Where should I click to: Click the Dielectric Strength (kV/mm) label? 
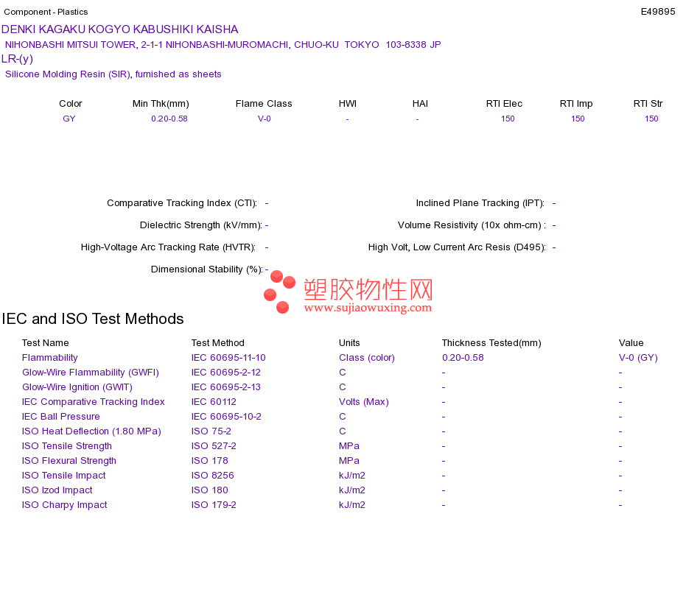pyautogui.click(x=201, y=225)
